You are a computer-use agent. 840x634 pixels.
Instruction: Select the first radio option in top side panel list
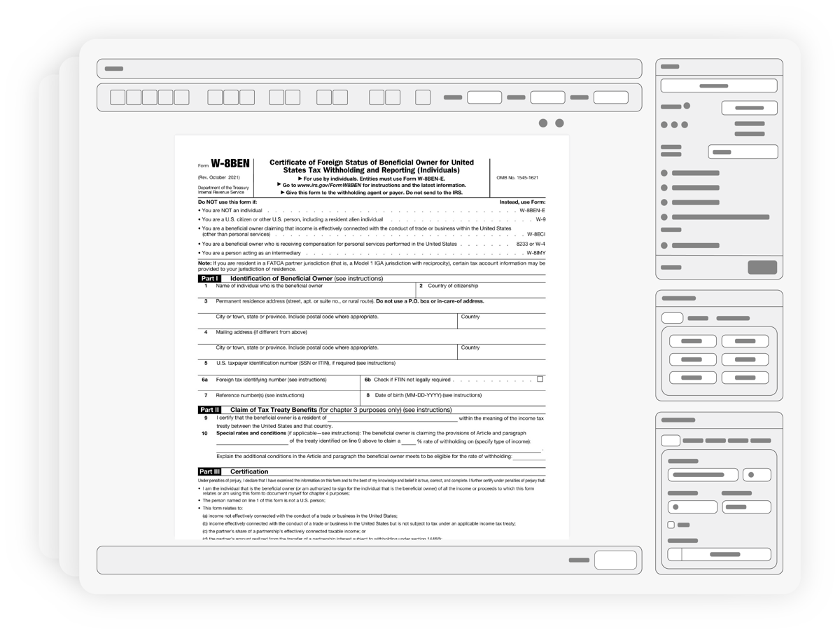pos(664,173)
